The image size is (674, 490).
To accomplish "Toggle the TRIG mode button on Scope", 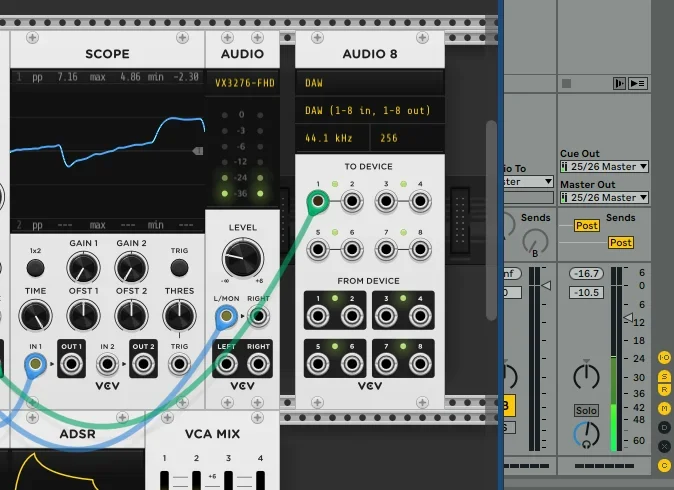I will pyautogui.click(x=179, y=268).
